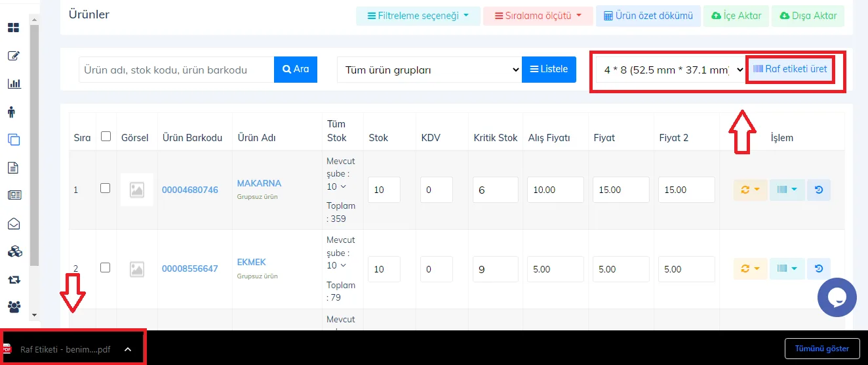Click MAKARNA KDV input field
The height and width of the screenshot is (365, 868).
click(x=437, y=190)
